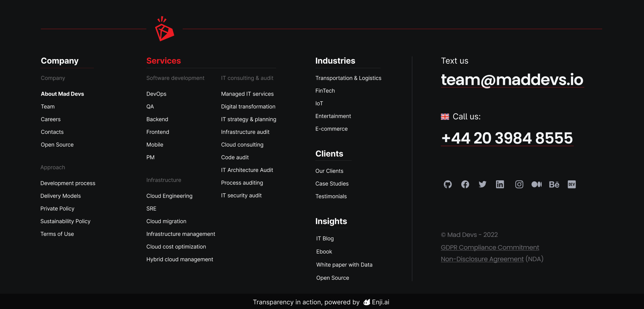Viewport: 644px width, 309px height.
Task: Open Cloud cost optimization service
Action: tap(176, 247)
